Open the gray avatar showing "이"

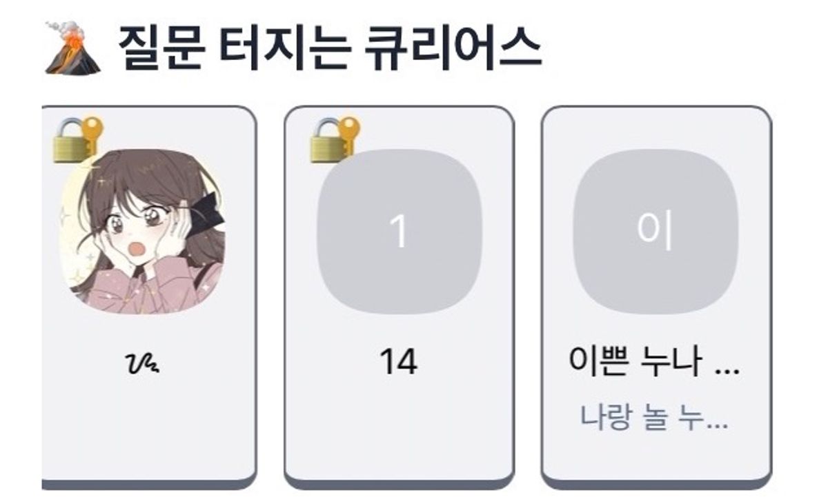click(x=655, y=232)
